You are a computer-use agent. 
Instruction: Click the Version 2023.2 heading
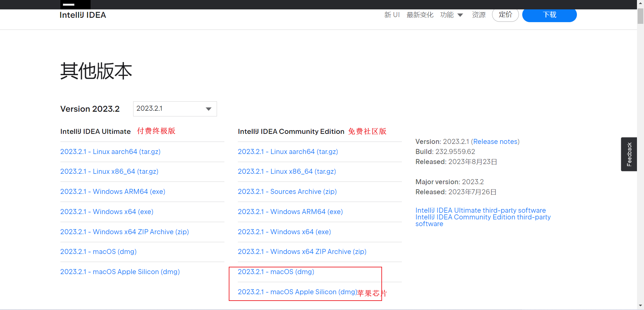click(90, 109)
